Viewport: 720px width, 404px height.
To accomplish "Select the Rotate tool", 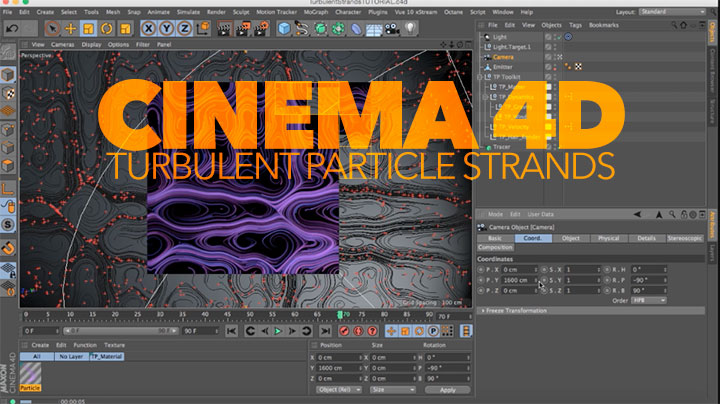I will tap(107, 29).
